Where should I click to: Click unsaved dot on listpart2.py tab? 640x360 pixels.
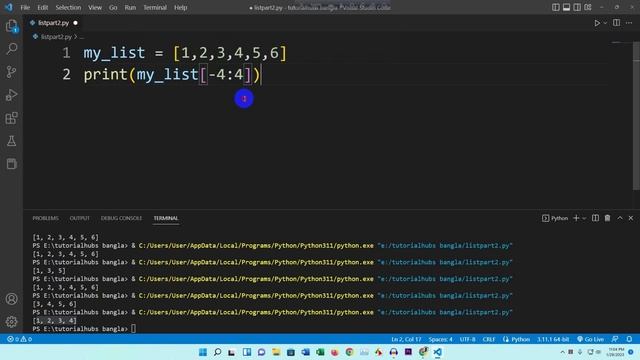click(76, 23)
